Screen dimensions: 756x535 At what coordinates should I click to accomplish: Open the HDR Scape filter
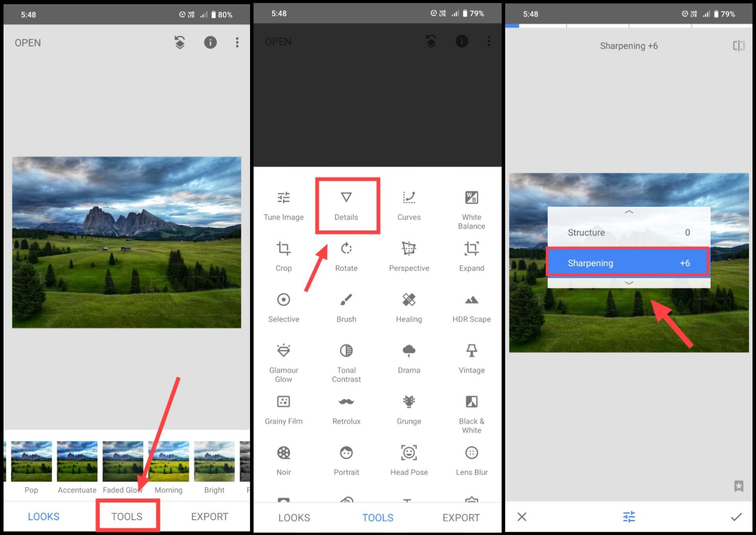click(x=472, y=307)
